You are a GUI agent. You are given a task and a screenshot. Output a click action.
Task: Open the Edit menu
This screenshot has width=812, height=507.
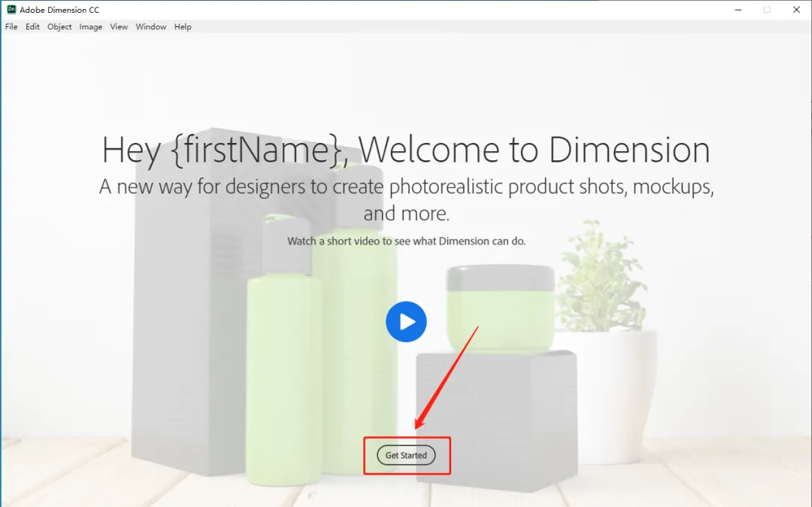[32, 27]
